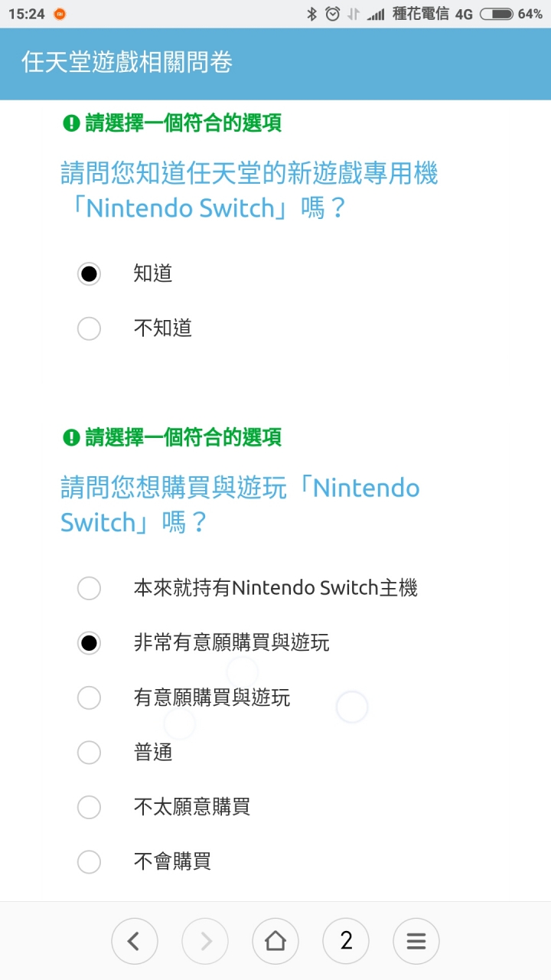Tap the browser back arrow button
Viewport: 551px width, 980px height.
(x=134, y=941)
